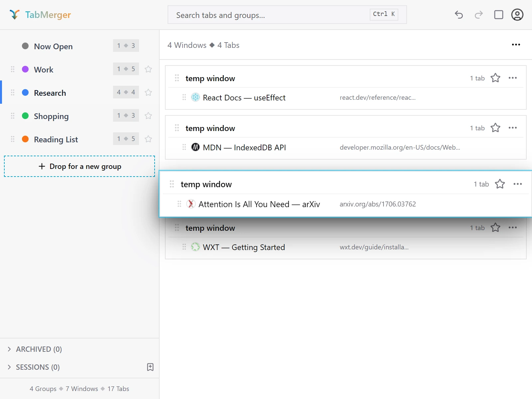Star the Research group
The image size is (532, 399).
click(148, 92)
